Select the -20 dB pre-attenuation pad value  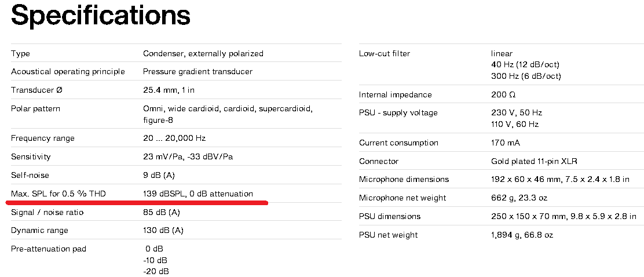pos(156,271)
